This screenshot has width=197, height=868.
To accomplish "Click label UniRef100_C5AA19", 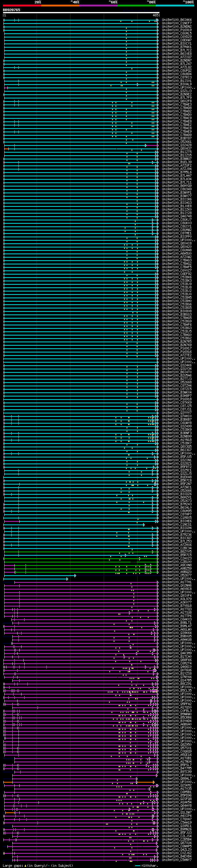I will (x=177, y=822).
